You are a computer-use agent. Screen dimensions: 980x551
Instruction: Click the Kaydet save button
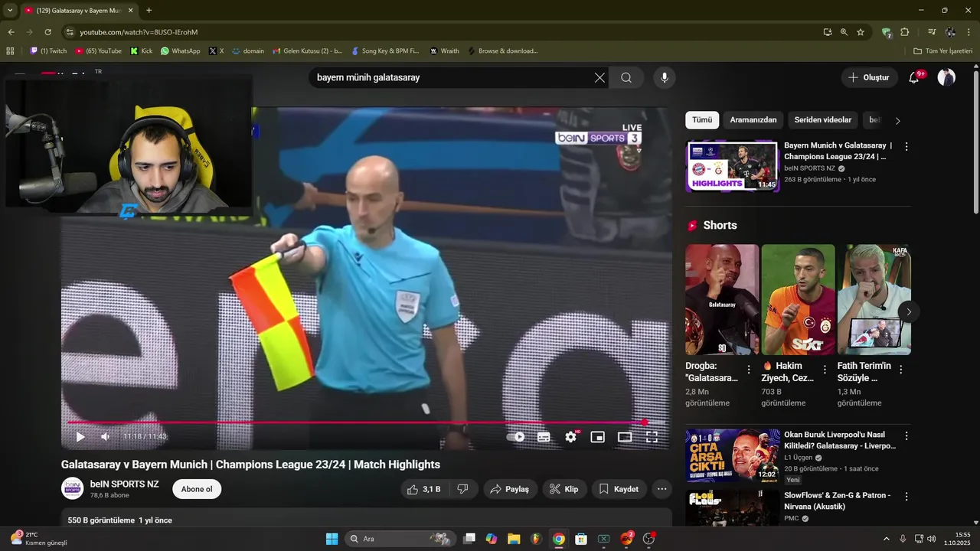point(619,489)
